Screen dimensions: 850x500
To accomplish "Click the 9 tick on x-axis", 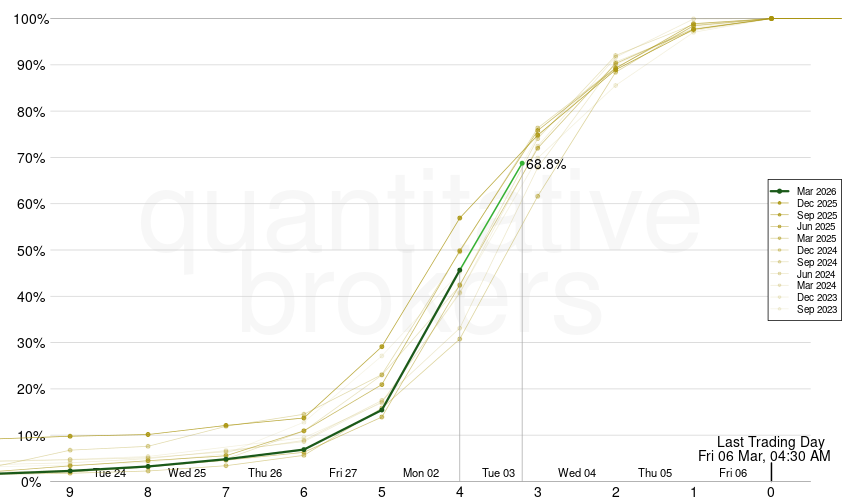I will 70,492.
